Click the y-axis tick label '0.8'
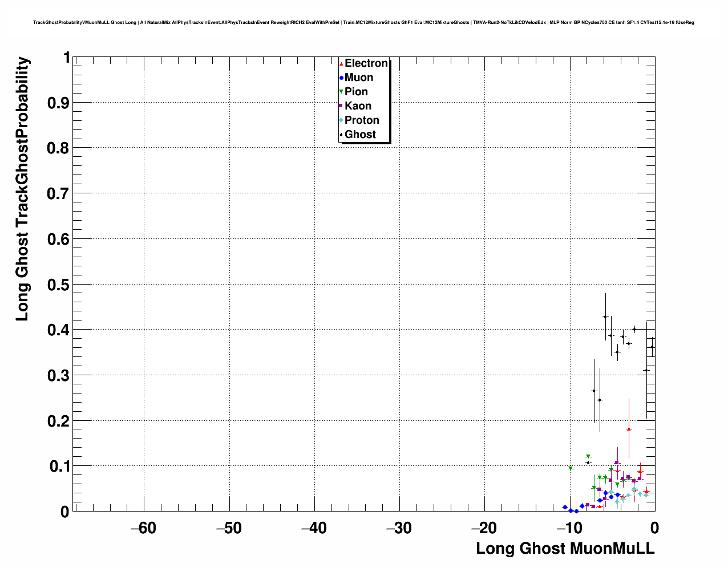Screen dimensions: 728x568 coord(59,148)
